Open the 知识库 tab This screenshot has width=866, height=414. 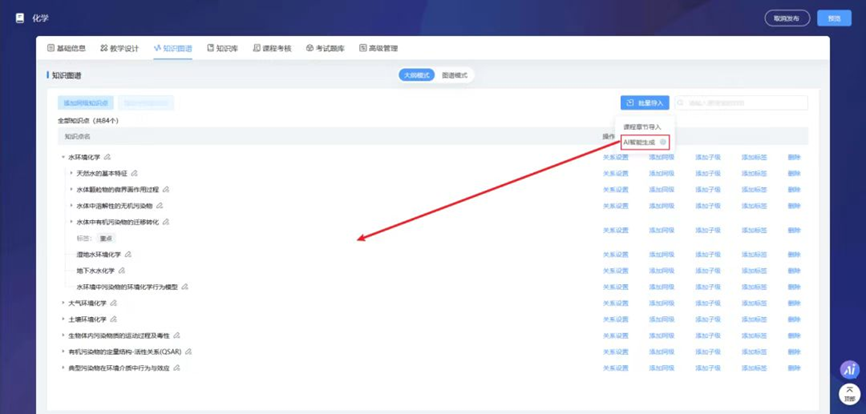[223, 48]
